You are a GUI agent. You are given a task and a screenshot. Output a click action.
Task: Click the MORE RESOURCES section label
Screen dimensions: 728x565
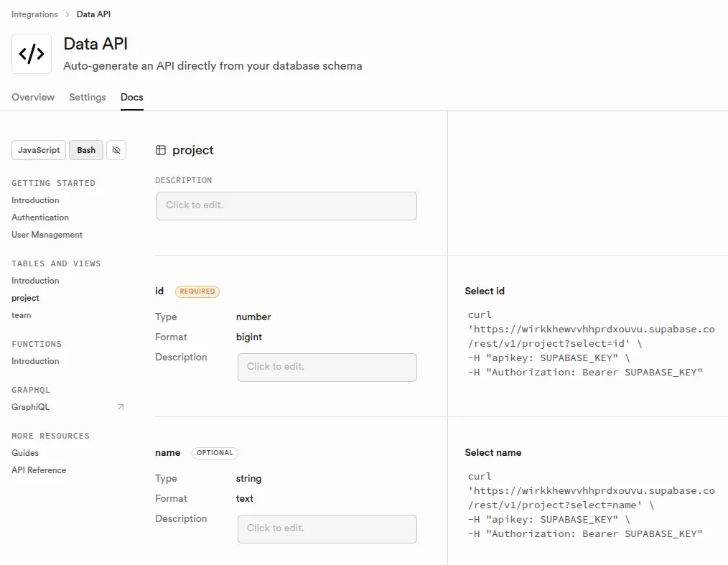50,436
